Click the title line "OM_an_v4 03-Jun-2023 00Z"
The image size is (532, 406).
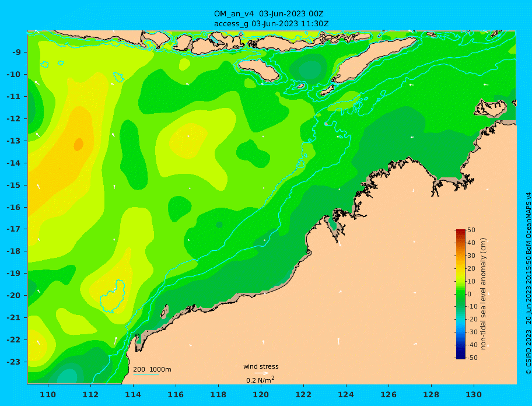(x=268, y=14)
